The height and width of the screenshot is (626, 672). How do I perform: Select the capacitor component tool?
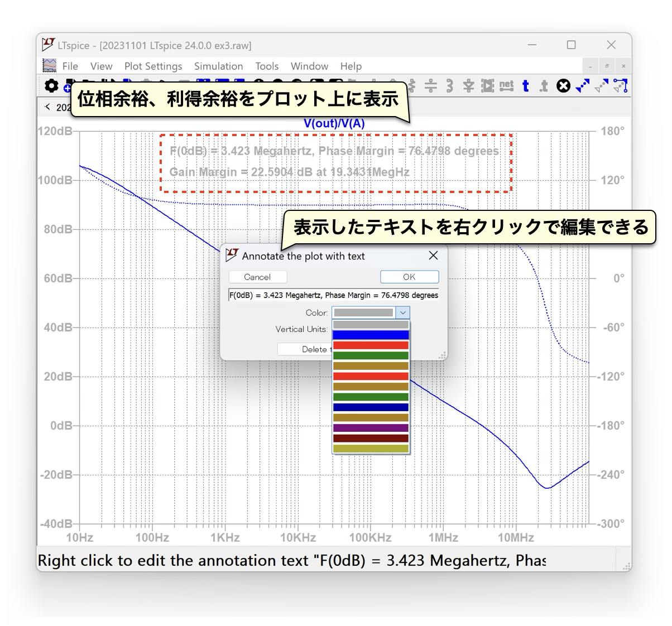430,85
